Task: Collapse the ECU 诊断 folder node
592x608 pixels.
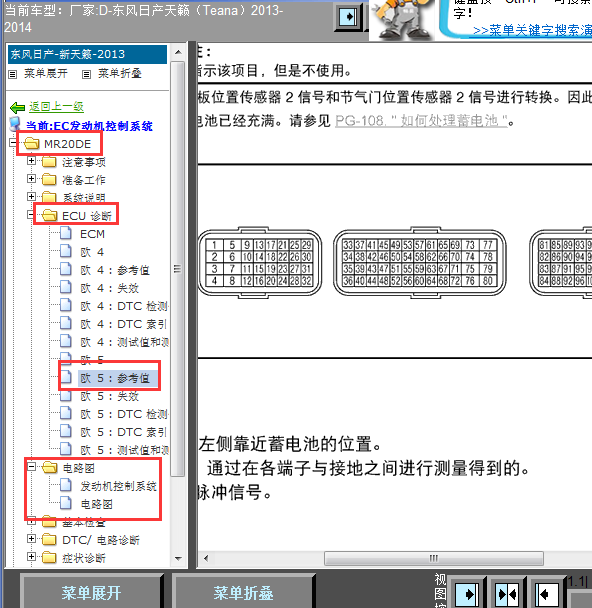Action: (x=31, y=214)
